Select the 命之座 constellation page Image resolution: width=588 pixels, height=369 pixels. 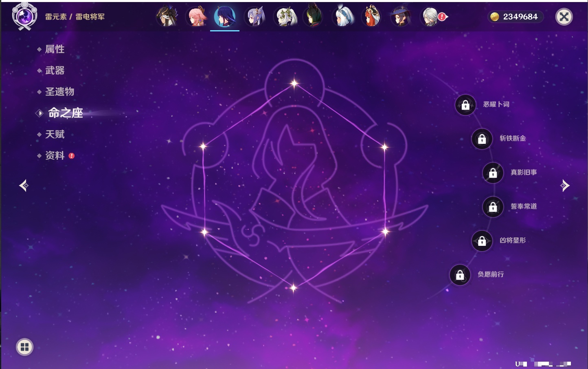point(65,113)
